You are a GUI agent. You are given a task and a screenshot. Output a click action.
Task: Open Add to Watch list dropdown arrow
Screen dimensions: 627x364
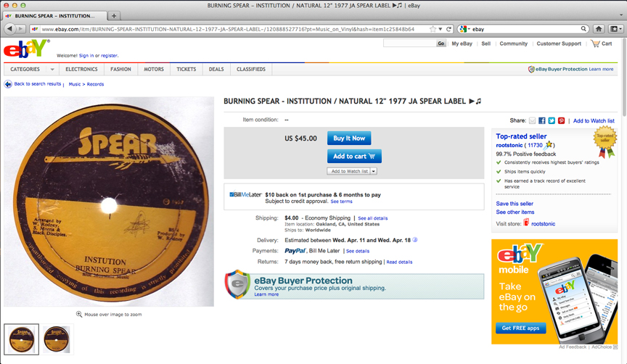pos(374,171)
